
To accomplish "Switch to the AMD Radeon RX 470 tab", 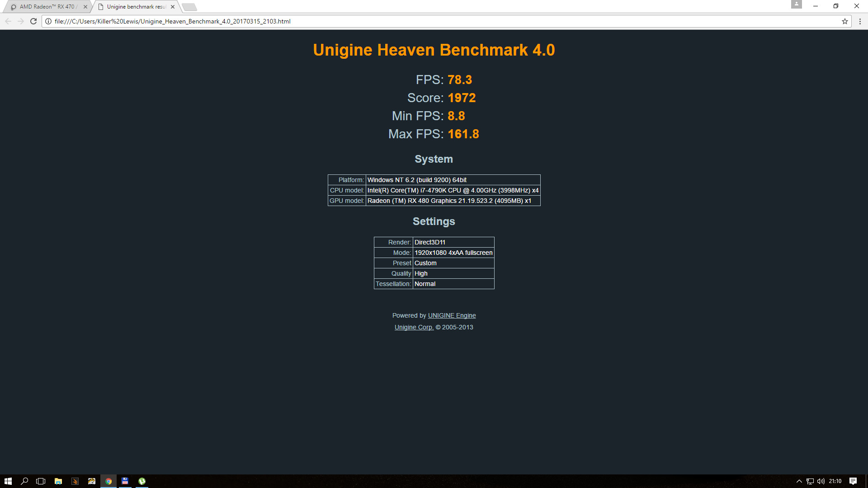I will click(x=47, y=7).
